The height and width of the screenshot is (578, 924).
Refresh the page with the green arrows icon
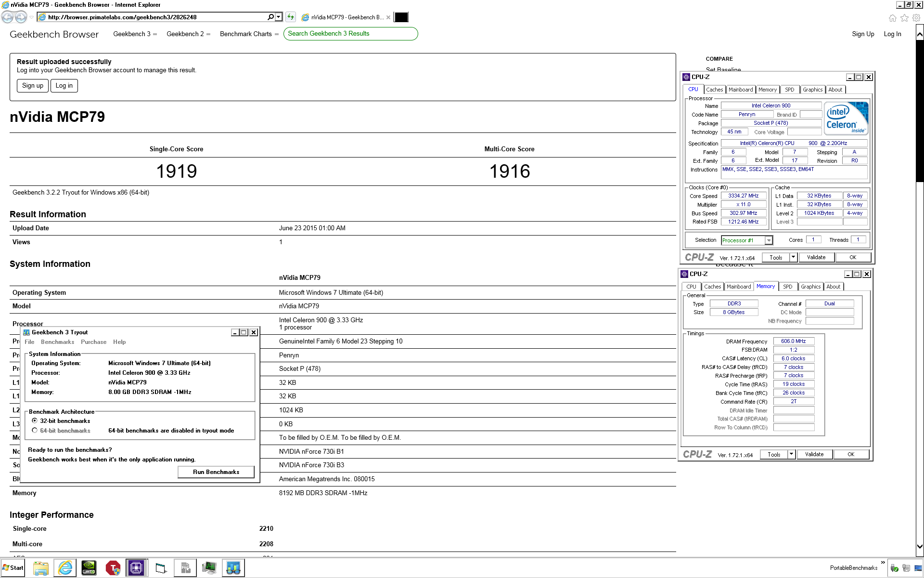pos(291,17)
